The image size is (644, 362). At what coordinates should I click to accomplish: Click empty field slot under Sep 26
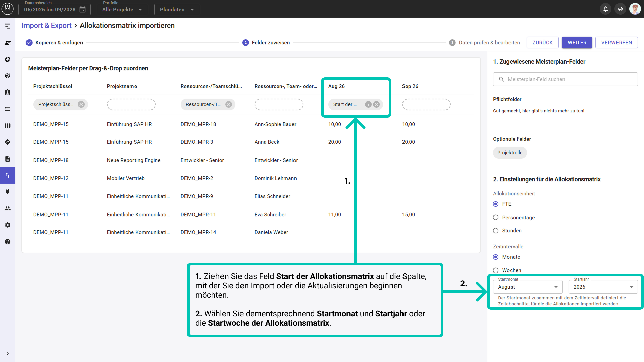(426, 104)
